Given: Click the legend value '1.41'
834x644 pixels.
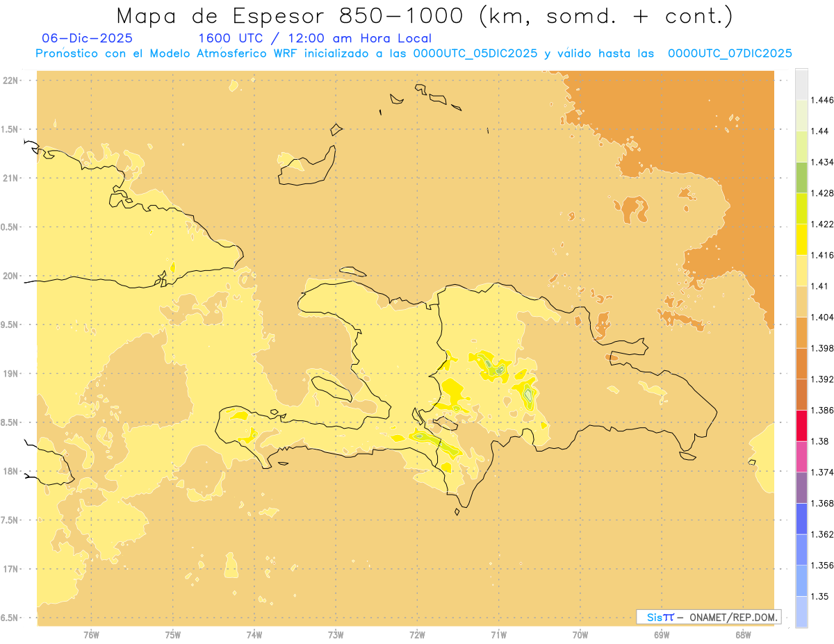Looking at the screenshot, I should 820,286.
